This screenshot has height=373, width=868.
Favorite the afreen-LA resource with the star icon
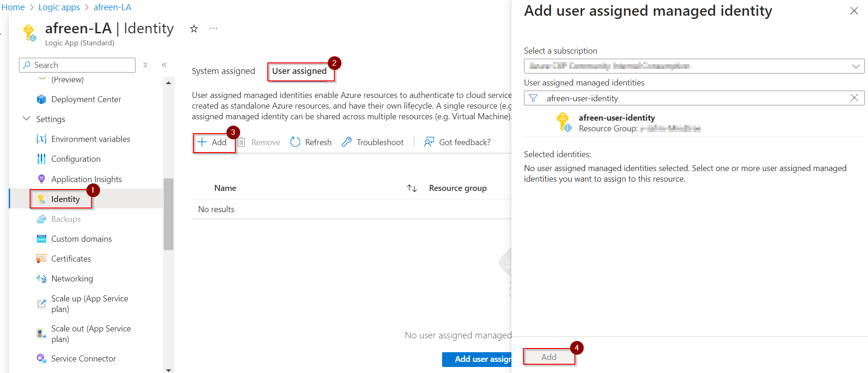coord(194,29)
